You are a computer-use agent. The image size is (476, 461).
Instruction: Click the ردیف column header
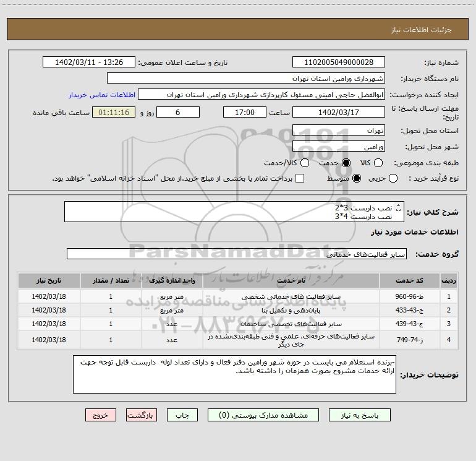click(x=449, y=280)
